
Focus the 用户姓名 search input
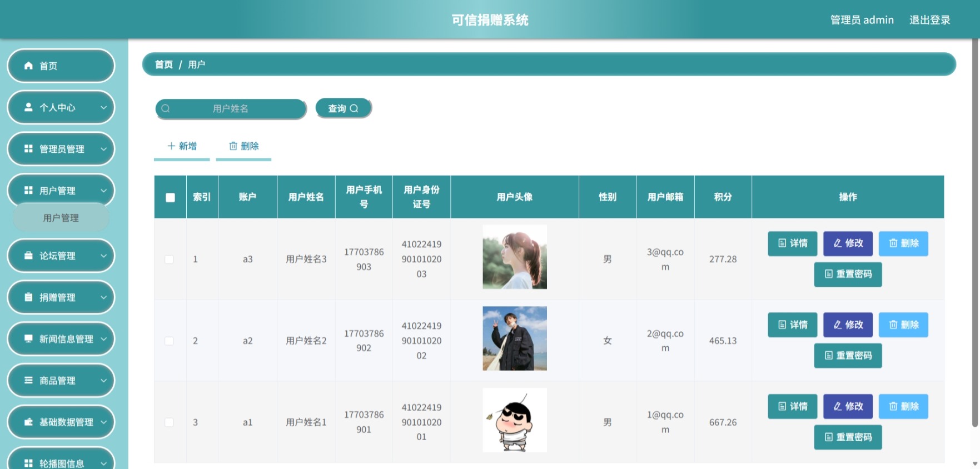pos(231,109)
